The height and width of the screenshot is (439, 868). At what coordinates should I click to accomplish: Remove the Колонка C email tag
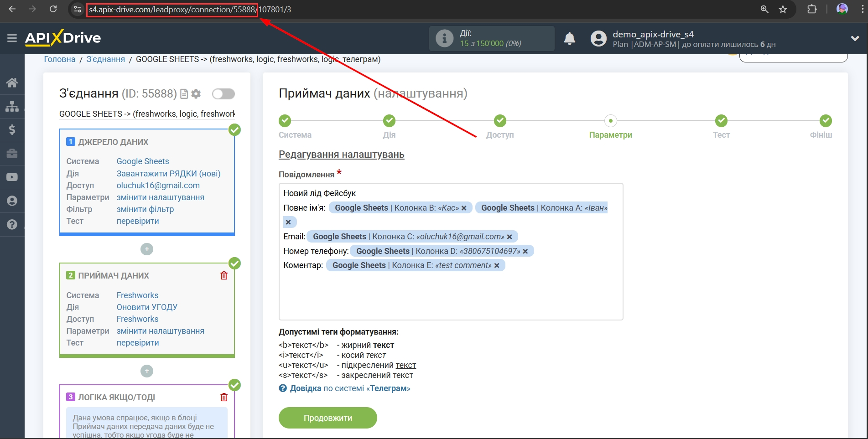tap(509, 237)
